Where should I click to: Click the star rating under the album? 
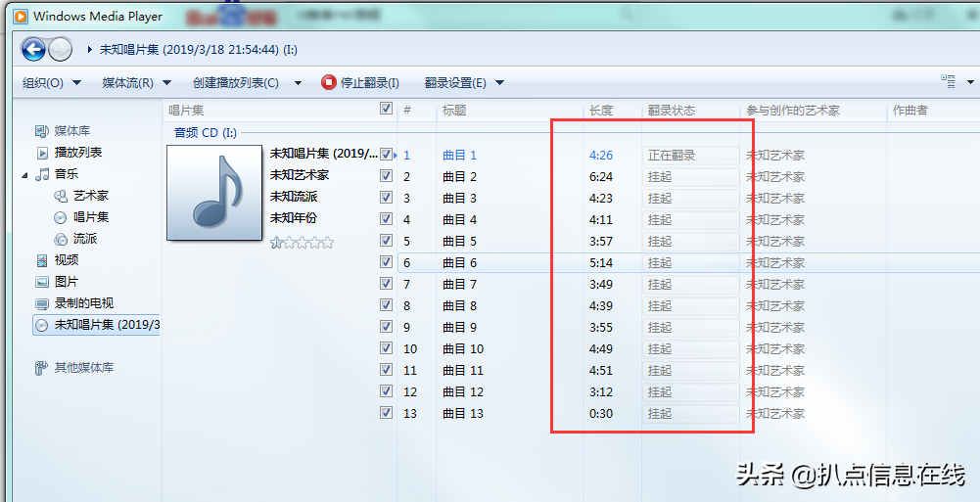(302, 243)
